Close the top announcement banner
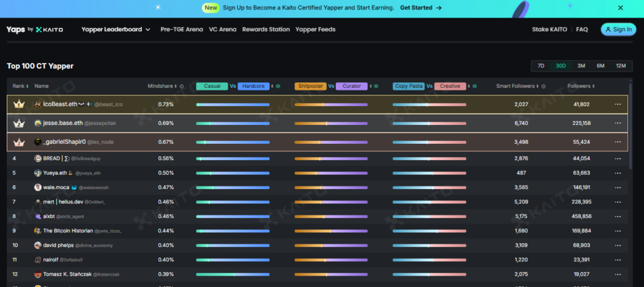 coord(620,8)
